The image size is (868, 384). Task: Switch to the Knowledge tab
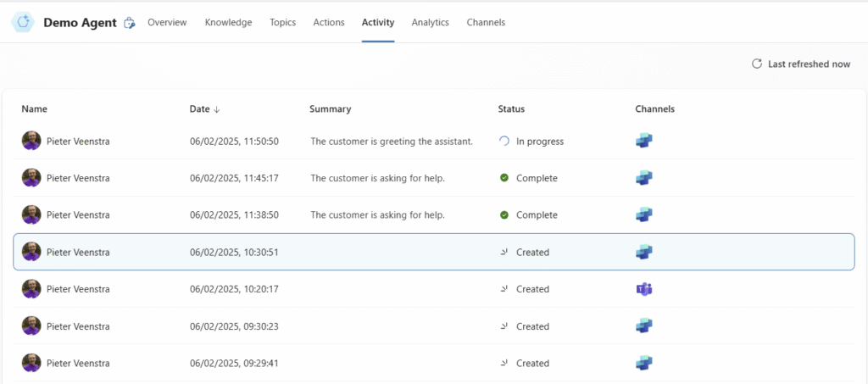tap(228, 23)
